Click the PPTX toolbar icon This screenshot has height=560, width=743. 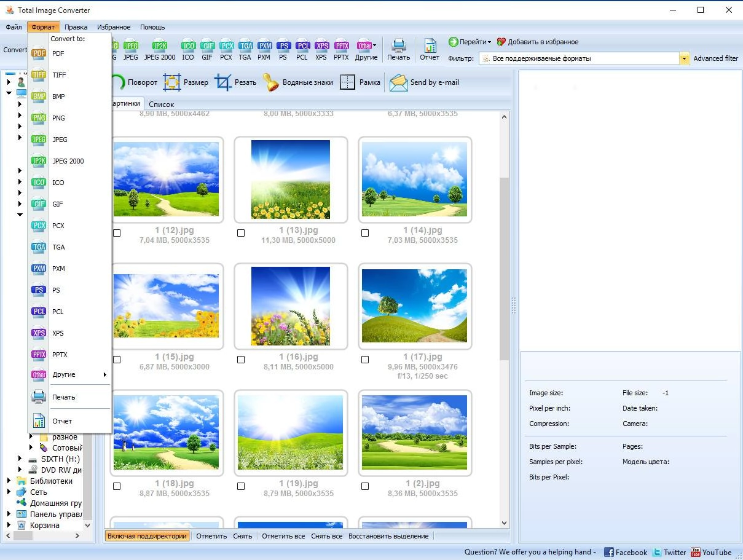point(341,50)
